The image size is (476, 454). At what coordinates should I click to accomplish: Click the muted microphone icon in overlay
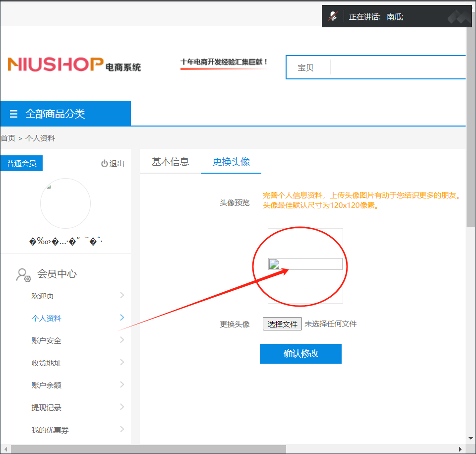click(x=333, y=16)
